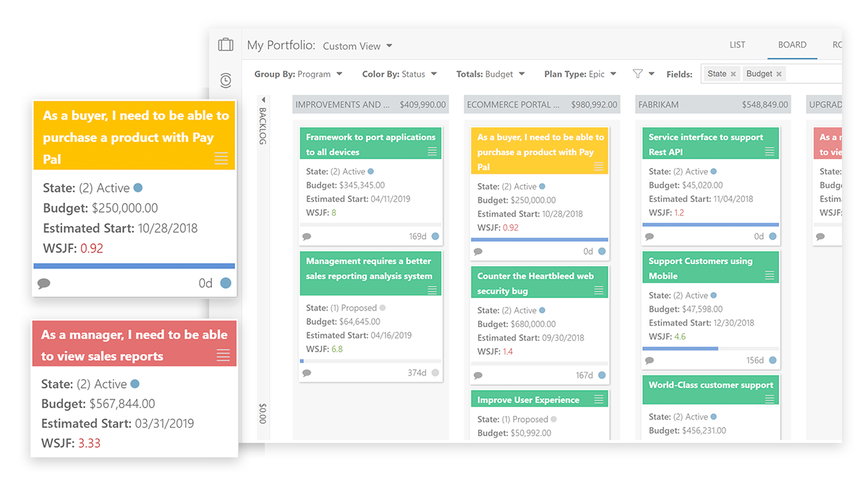Open the filter funnel icon in the toolbar

tap(639, 73)
